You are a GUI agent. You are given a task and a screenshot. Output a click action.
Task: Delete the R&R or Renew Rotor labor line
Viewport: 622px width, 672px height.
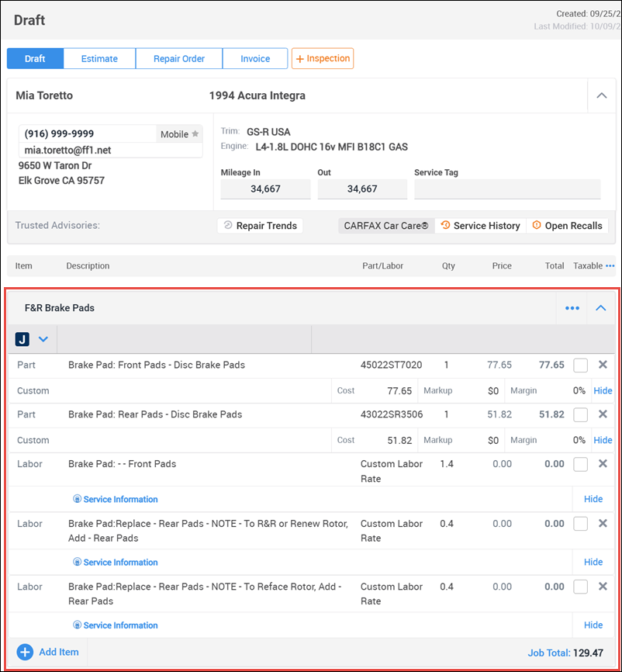pyautogui.click(x=603, y=523)
